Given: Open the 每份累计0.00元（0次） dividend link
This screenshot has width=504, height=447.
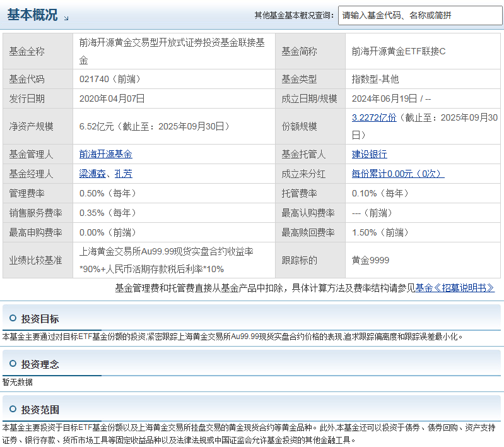Looking at the screenshot, I should (398, 174).
